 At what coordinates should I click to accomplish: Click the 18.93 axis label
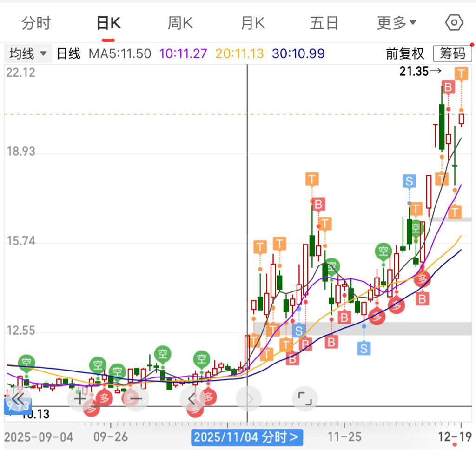20,152
